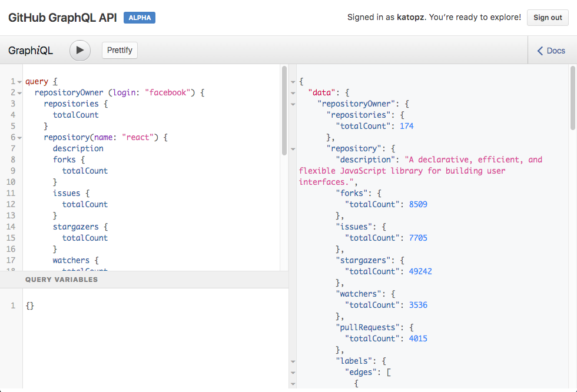Collapse the "edges" array in results
This screenshot has width=577, height=392.
(x=294, y=372)
